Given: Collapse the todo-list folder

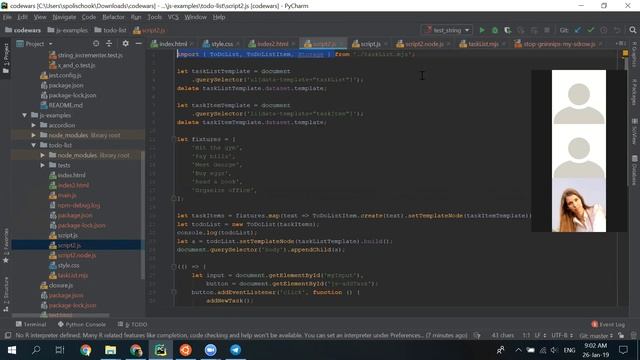Looking at the screenshot, I should pyautogui.click(x=34, y=145).
